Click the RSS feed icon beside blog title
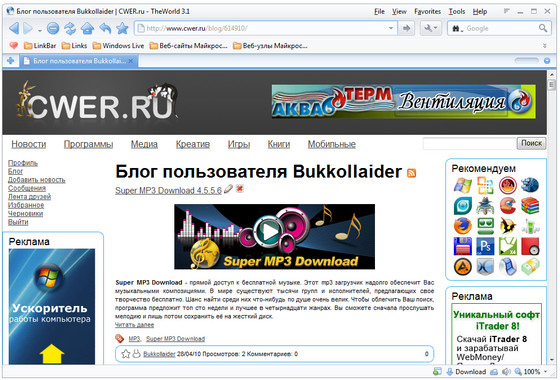 point(411,173)
